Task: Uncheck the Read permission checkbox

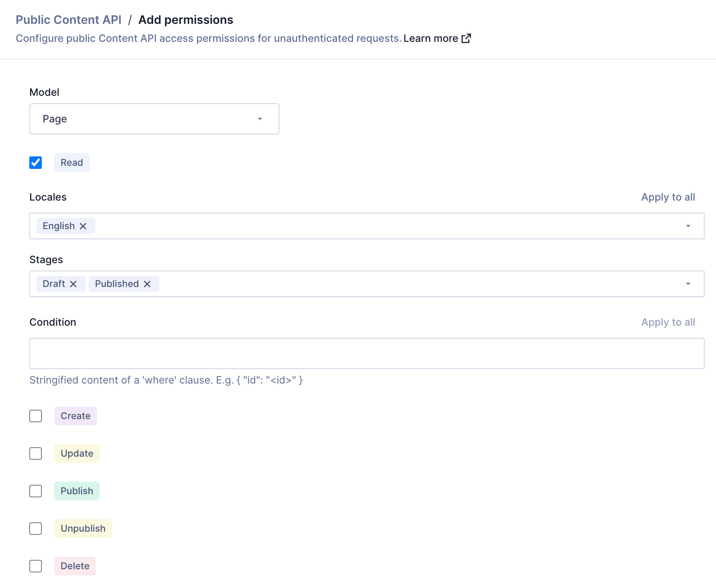Action: click(x=36, y=163)
